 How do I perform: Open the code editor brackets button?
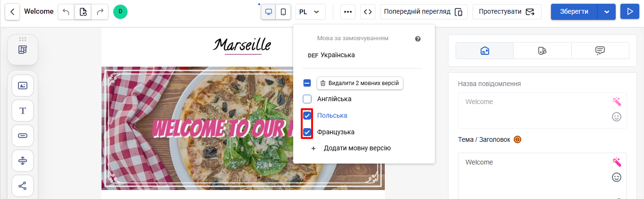tap(368, 12)
